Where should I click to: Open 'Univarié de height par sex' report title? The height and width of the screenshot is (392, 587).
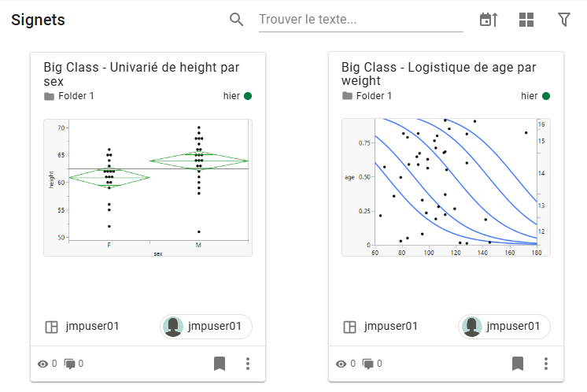pyautogui.click(x=142, y=74)
